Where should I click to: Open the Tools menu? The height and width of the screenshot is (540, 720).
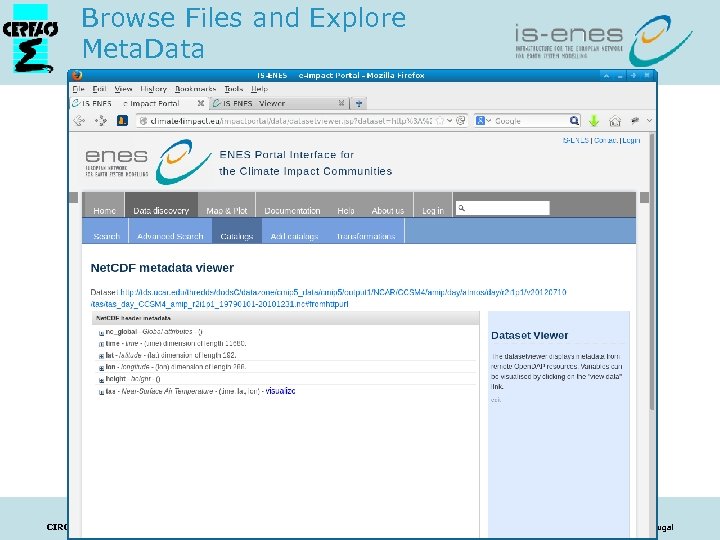pos(233,89)
